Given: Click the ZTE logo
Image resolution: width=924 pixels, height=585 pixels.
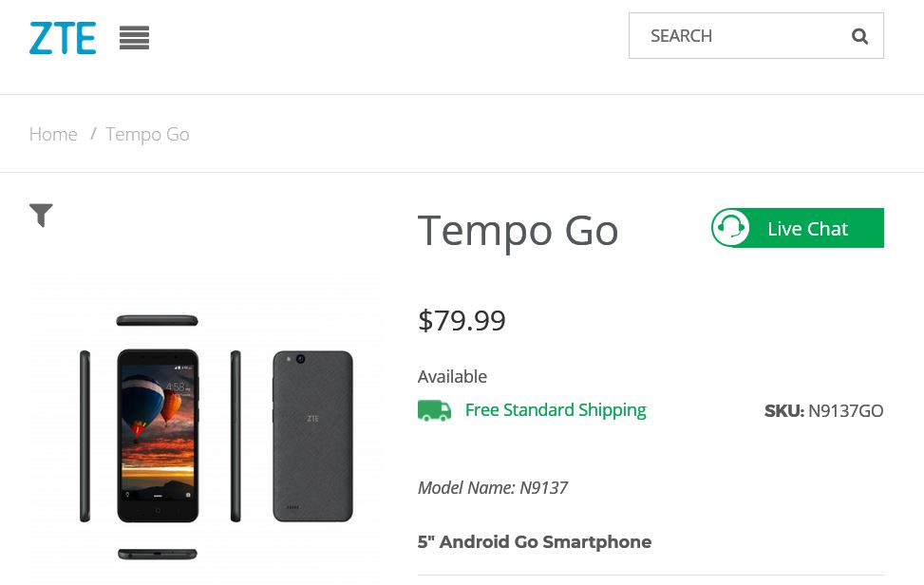Looking at the screenshot, I should click(x=63, y=38).
